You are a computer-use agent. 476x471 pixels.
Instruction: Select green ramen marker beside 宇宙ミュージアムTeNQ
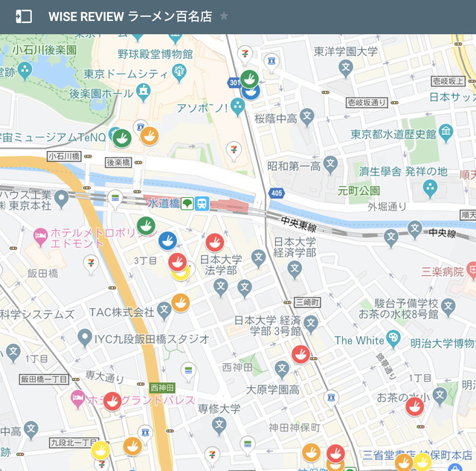122,138
